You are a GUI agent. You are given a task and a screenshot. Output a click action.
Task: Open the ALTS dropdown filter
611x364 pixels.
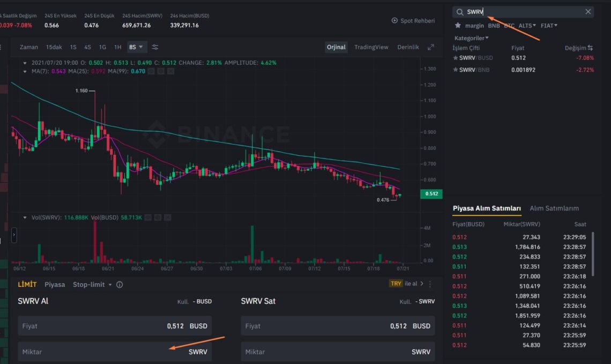[526, 25]
